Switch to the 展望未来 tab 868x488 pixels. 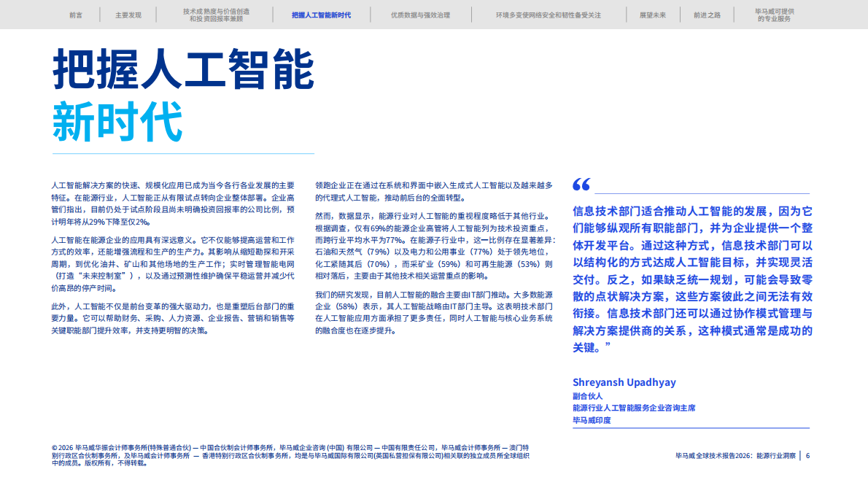653,15
